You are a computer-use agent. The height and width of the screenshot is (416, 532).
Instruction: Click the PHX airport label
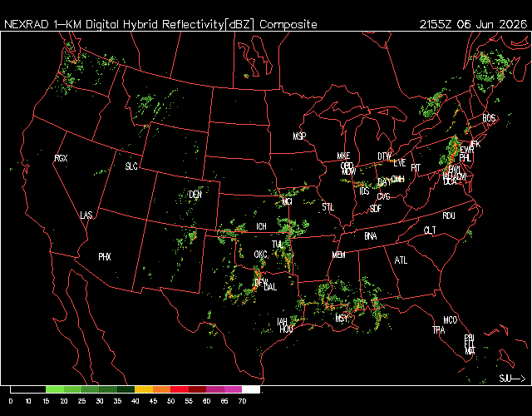pyautogui.click(x=105, y=257)
